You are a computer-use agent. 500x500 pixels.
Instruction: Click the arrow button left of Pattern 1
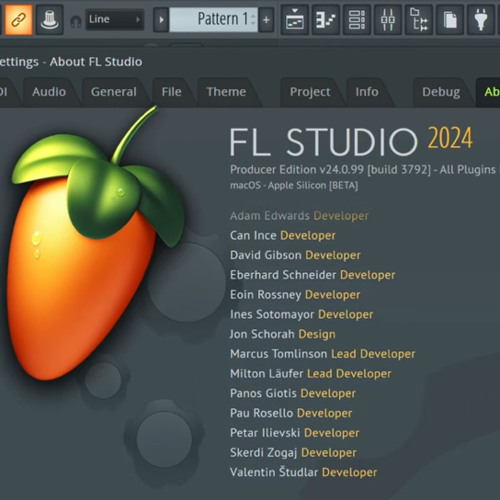tap(161, 20)
